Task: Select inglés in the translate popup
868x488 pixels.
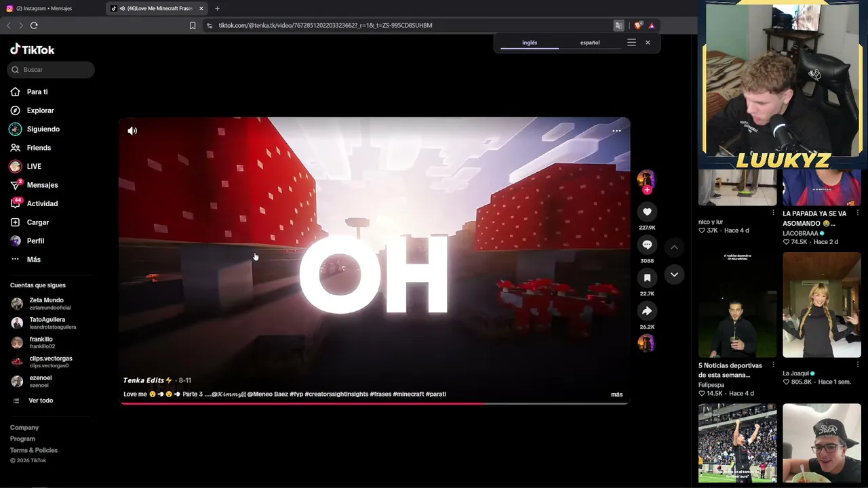Action: pos(530,43)
